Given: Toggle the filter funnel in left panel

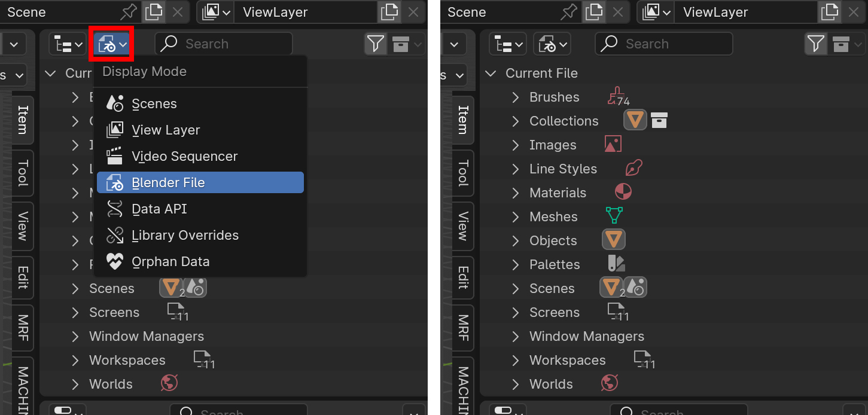Looking at the screenshot, I should 375,44.
